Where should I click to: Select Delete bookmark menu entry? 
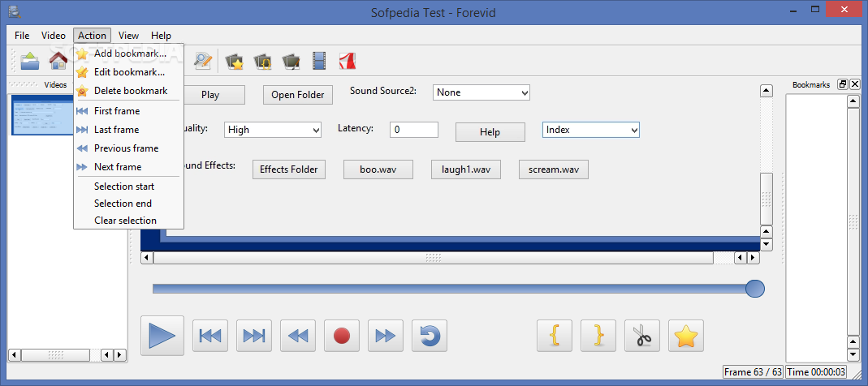pos(128,91)
